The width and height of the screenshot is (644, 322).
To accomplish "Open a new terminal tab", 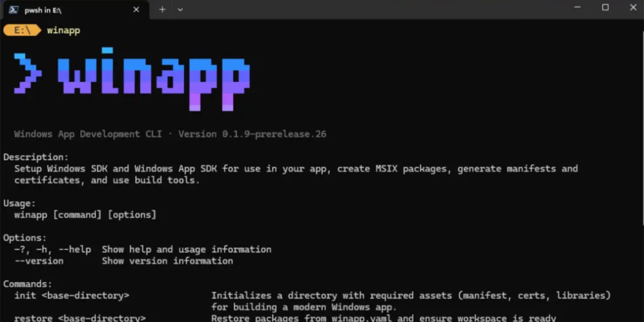I will coord(162,9).
